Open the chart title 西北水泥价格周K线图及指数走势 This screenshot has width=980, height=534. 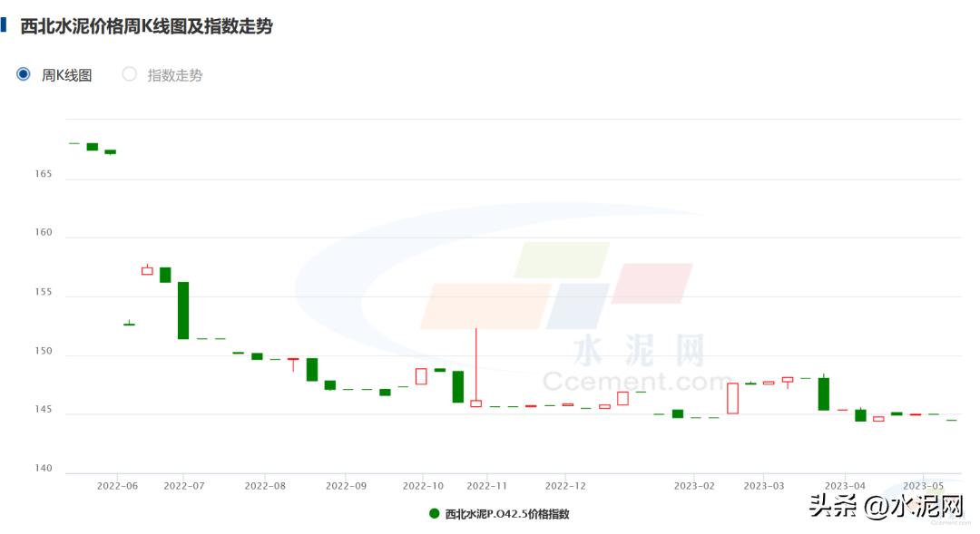(145, 26)
